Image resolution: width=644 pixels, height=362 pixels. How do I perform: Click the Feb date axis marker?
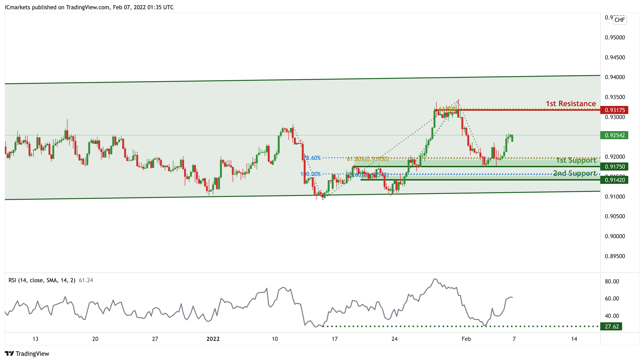pos(466,339)
